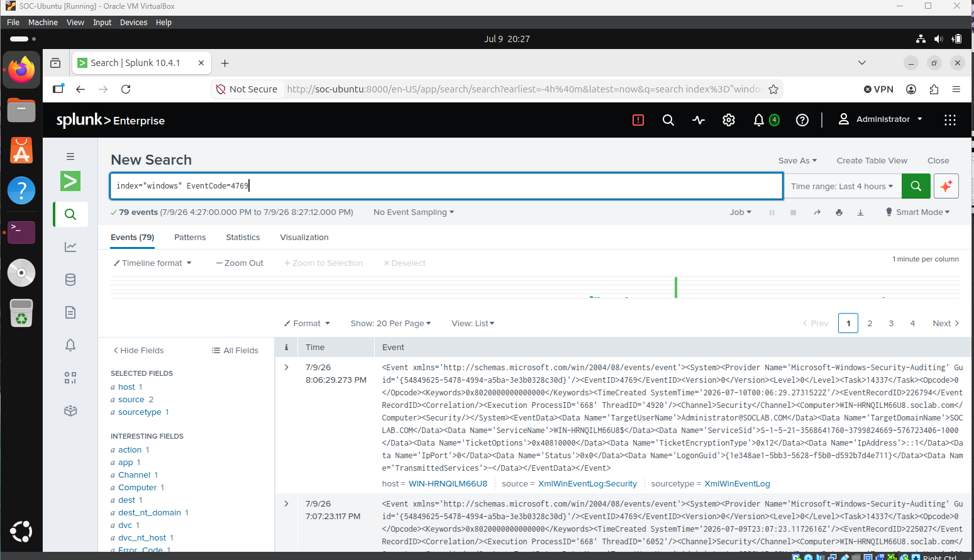The image size is (974, 560).
Task: Open the Messages bell with 4 notifications
Action: (x=766, y=120)
